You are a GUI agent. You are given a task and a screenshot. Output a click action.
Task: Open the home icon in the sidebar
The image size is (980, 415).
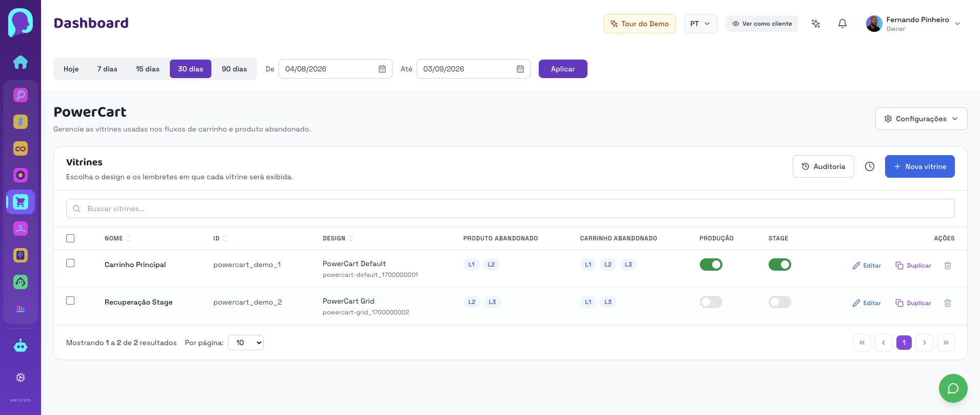coord(21,62)
